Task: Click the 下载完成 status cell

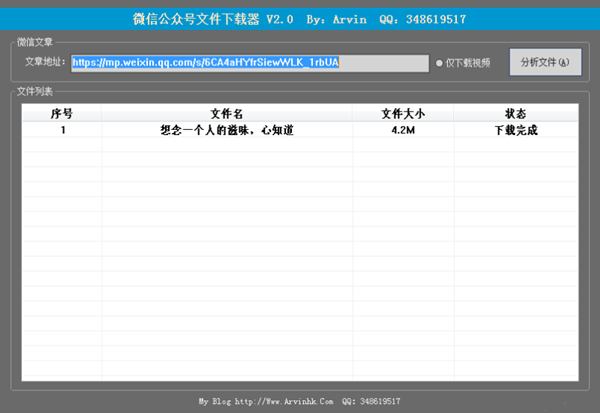Action: [x=516, y=130]
